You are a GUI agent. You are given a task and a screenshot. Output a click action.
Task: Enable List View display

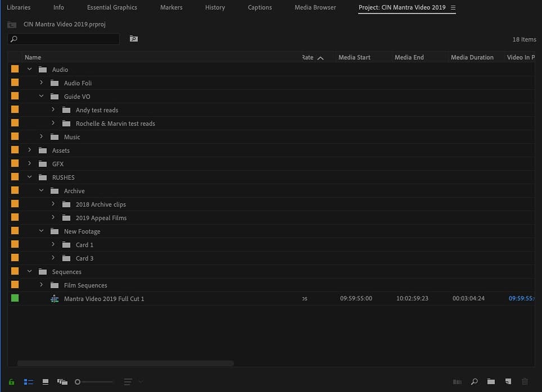pos(28,381)
